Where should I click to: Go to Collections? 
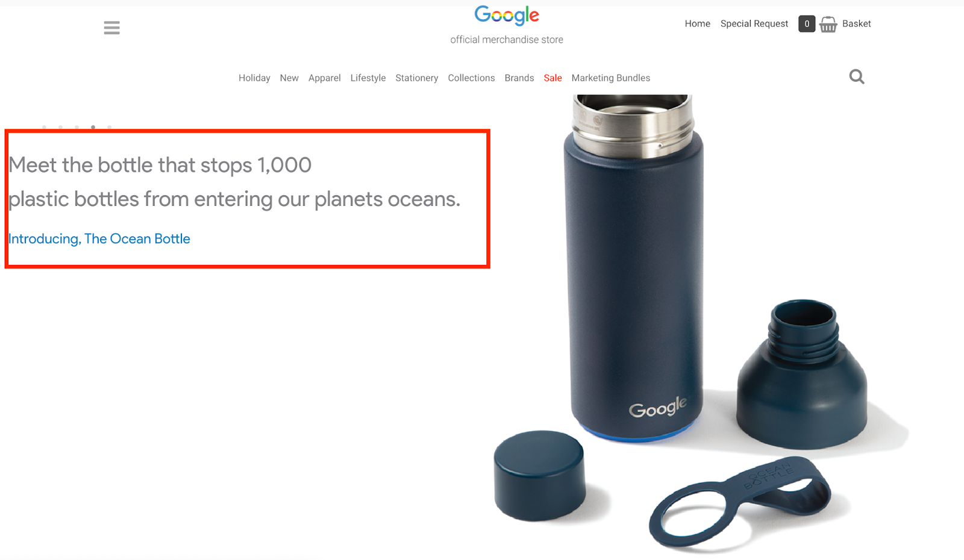pos(471,78)
